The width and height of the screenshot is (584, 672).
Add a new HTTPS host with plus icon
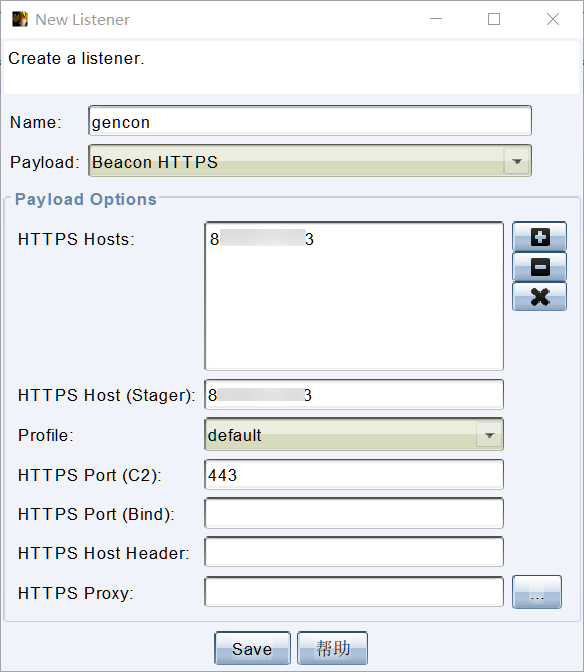pyautogui.click(x=539, y=237)
